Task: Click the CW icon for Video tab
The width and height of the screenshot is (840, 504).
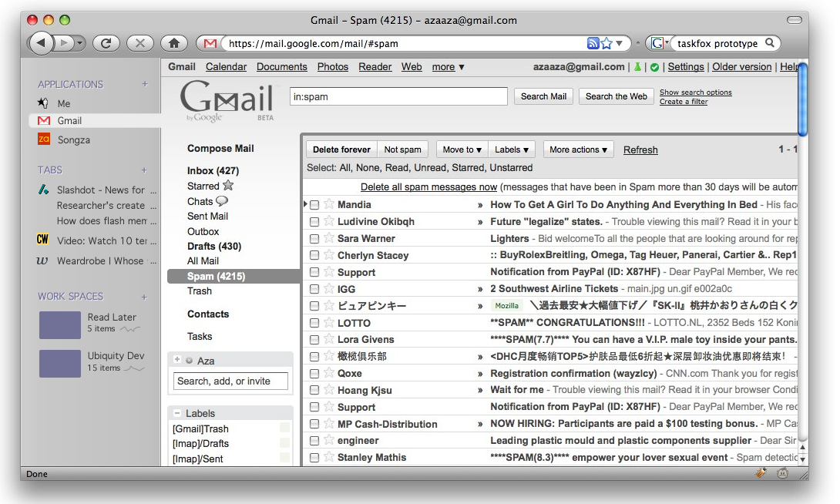Action: click(x=42, y=240)
